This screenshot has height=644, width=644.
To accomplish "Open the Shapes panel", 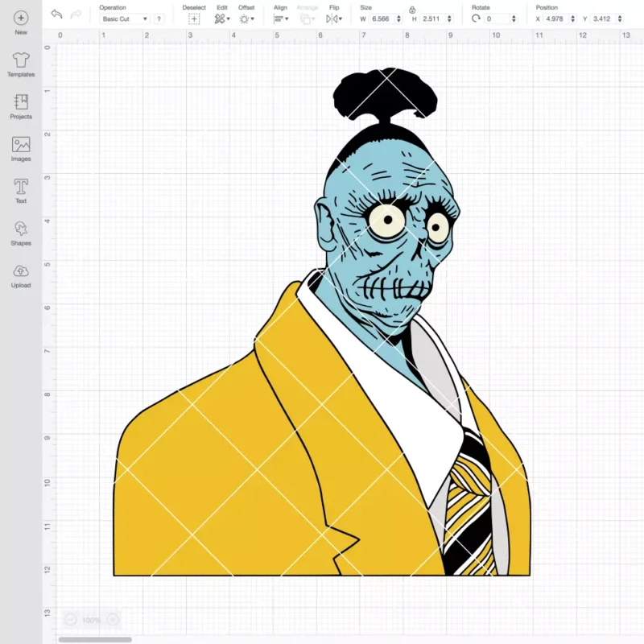I will pyautogui.click(x=21, y=233).
